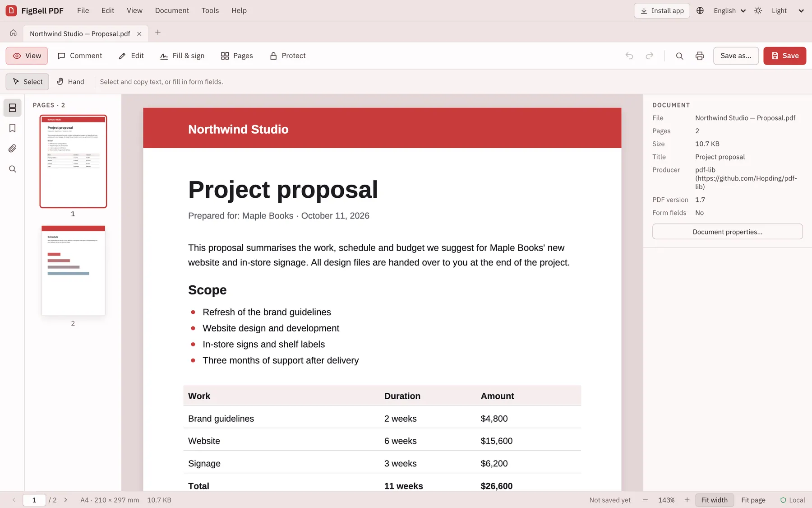Viewport: 812px width, 508px height.
Task: Add a new tab with plus icon
Action: point(158,33)
